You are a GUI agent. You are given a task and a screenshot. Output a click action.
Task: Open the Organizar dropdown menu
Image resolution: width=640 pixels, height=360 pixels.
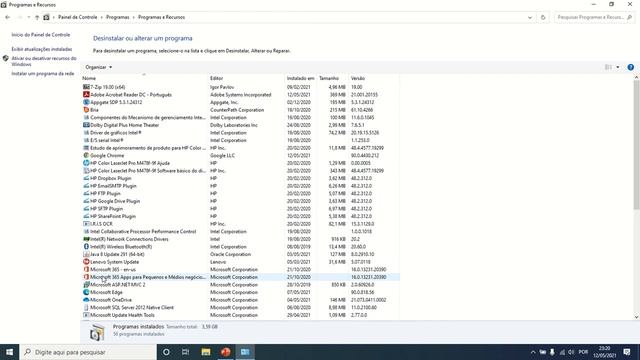click(x=98, y=67)
